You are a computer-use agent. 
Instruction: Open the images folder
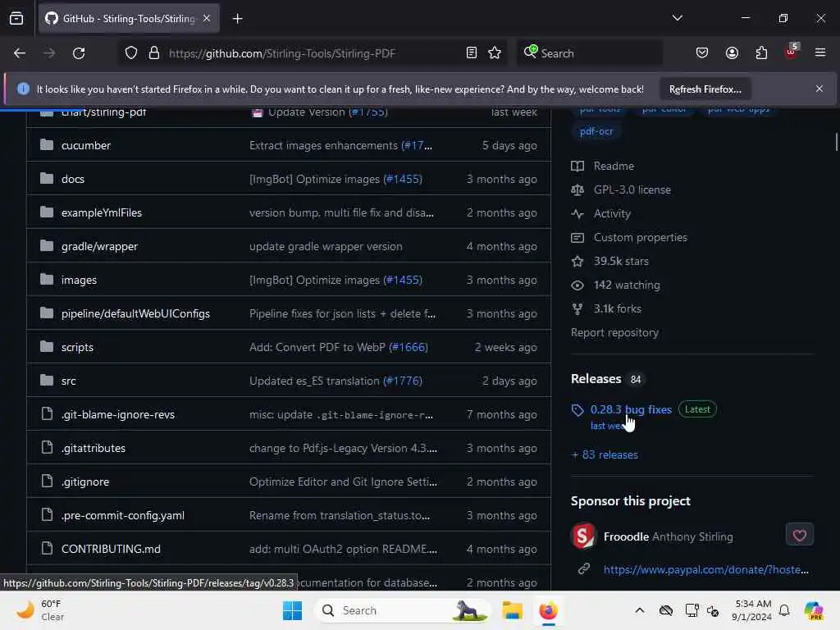pyautogui.click(x=79, y=280)
